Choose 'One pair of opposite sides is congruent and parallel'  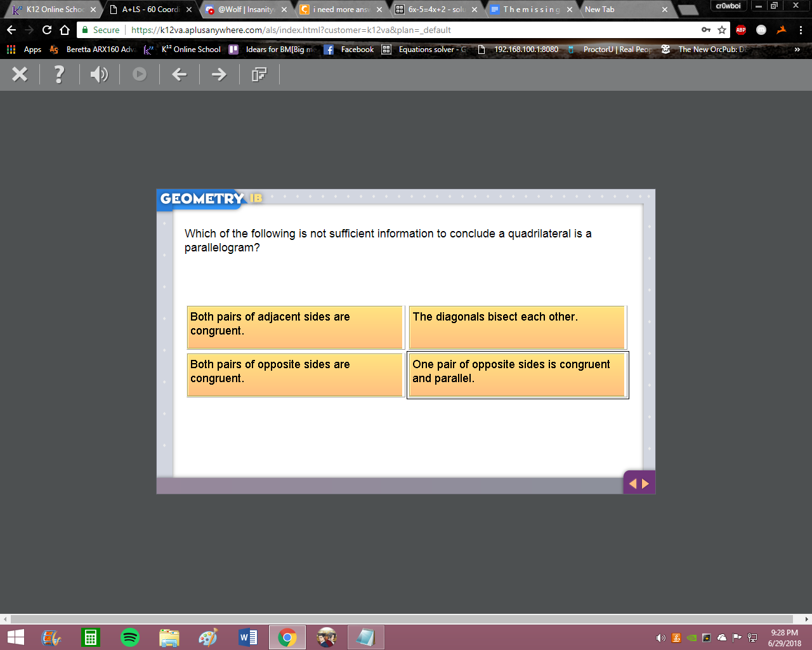tap(518, 375)
